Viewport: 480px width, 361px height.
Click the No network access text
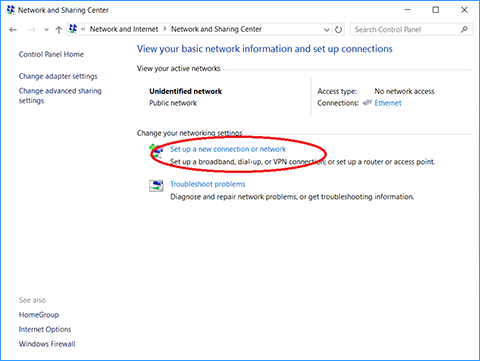(x=404, y=91)
